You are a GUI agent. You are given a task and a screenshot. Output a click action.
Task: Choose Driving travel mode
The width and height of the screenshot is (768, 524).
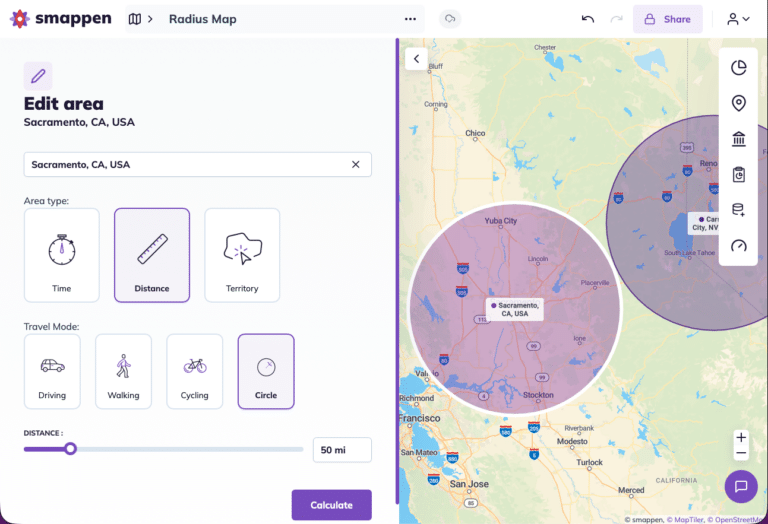click(52, 372)
